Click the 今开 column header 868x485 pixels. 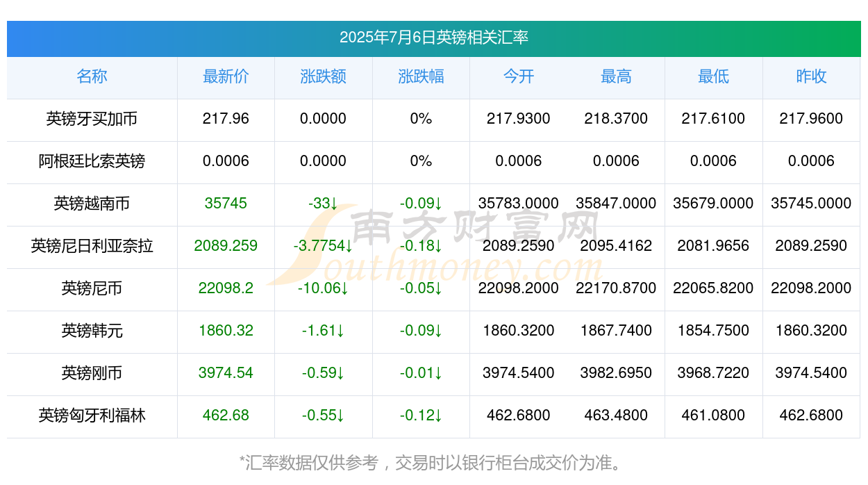click(519, 76)
